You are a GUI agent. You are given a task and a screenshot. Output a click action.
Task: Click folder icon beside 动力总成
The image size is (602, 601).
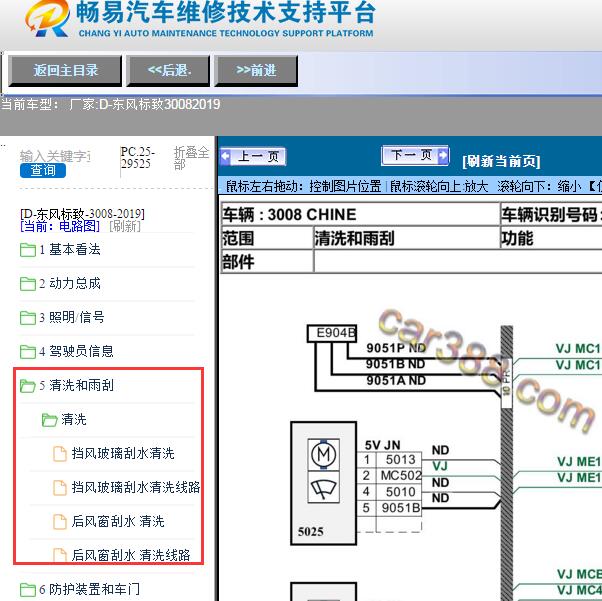(28, 284)
